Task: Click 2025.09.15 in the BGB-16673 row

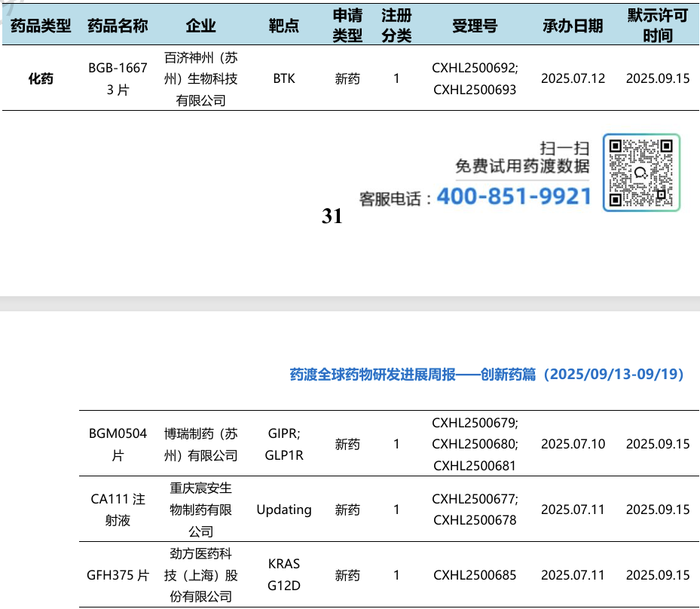Action: pos(658,78)
